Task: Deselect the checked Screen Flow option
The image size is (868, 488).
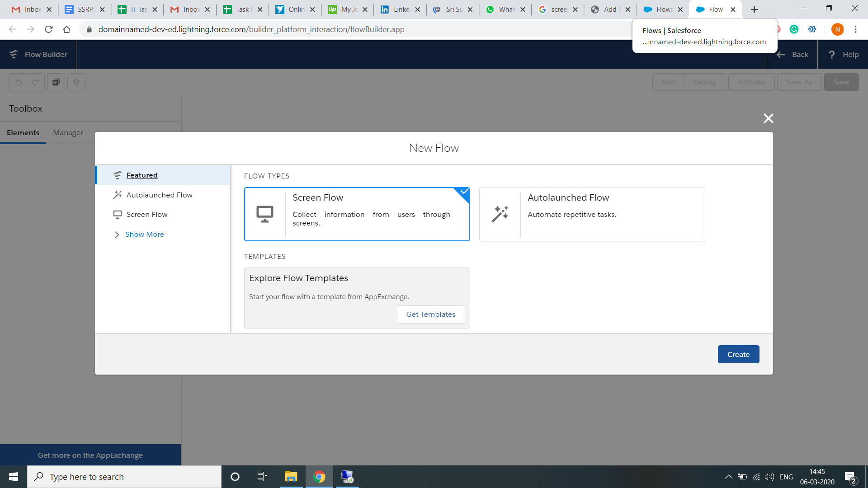Action: pos(463,192)
